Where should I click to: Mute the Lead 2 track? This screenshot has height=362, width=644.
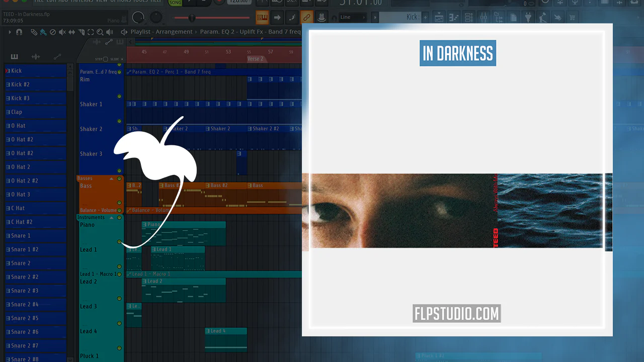pyautogui.click(x=119, y=299)
